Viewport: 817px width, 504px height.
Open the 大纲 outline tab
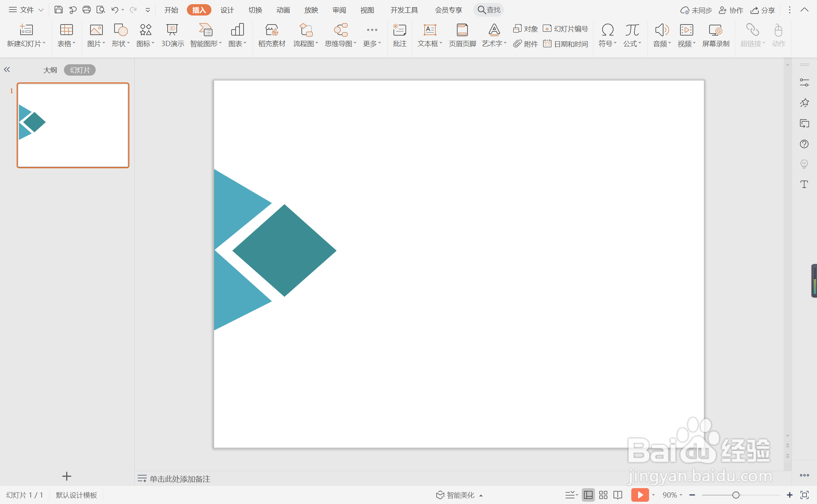click(50, 70)
